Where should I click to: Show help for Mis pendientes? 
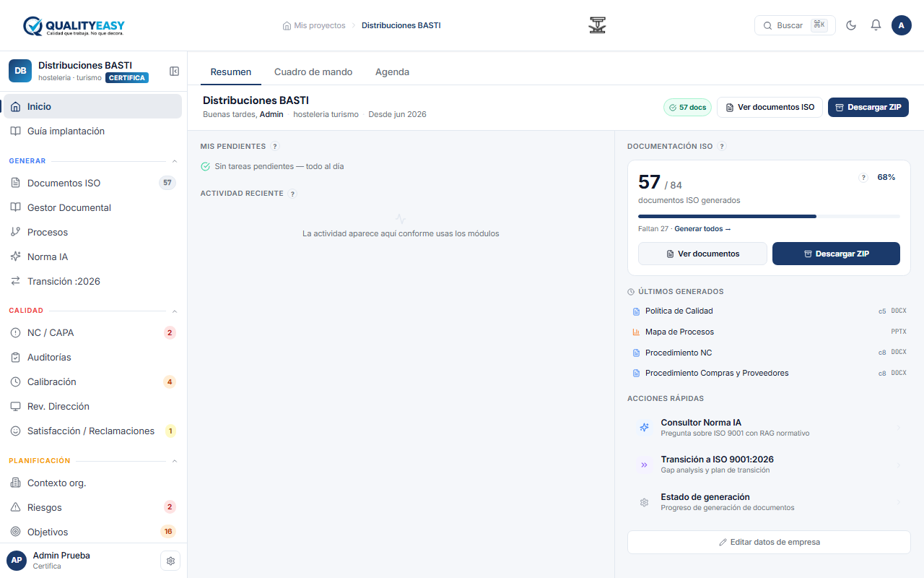tap(275, 146)
